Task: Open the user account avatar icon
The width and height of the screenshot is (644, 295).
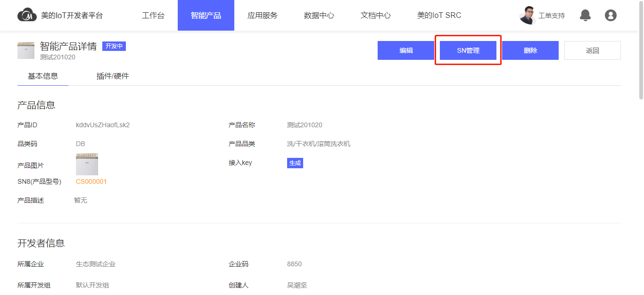Action: click(611, 15)
